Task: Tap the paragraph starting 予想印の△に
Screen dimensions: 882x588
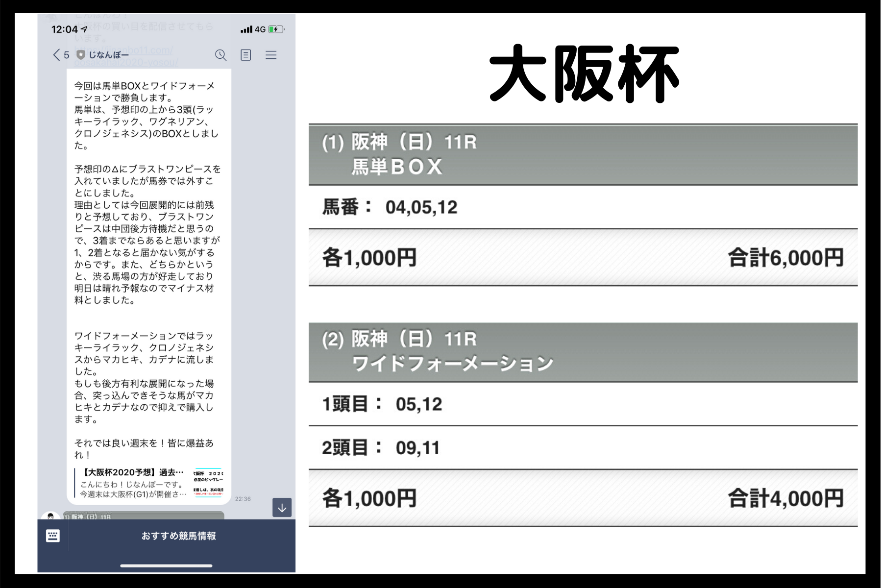Action: click(147, 234)
